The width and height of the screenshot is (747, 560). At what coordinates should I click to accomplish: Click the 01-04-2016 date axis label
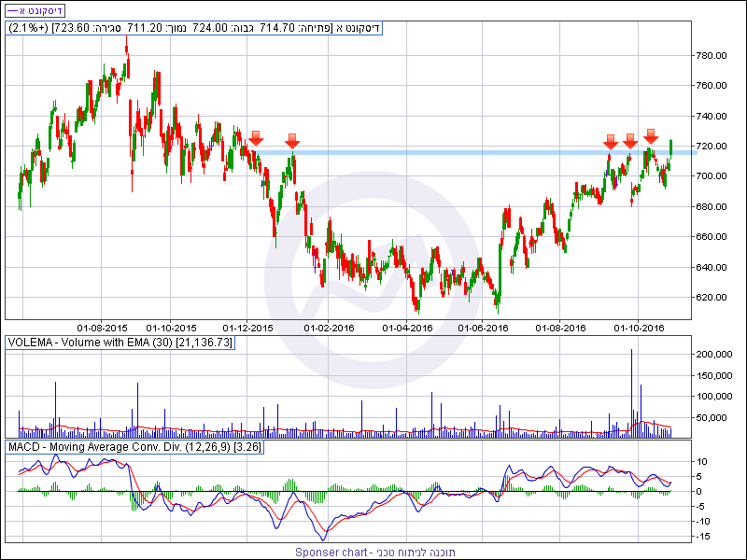click(408, 329)
